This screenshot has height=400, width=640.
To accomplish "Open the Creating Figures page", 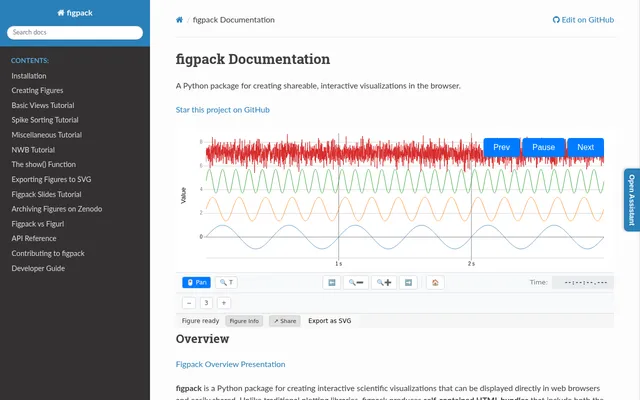I will tap(37, 91).
